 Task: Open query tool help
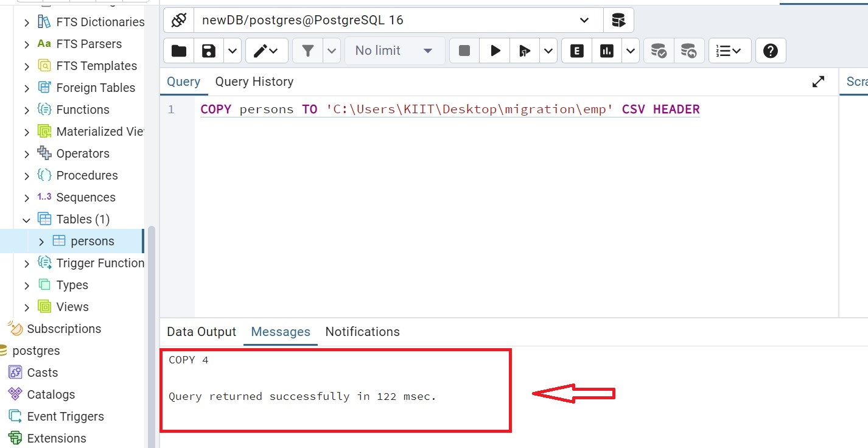tap(771, 51)
